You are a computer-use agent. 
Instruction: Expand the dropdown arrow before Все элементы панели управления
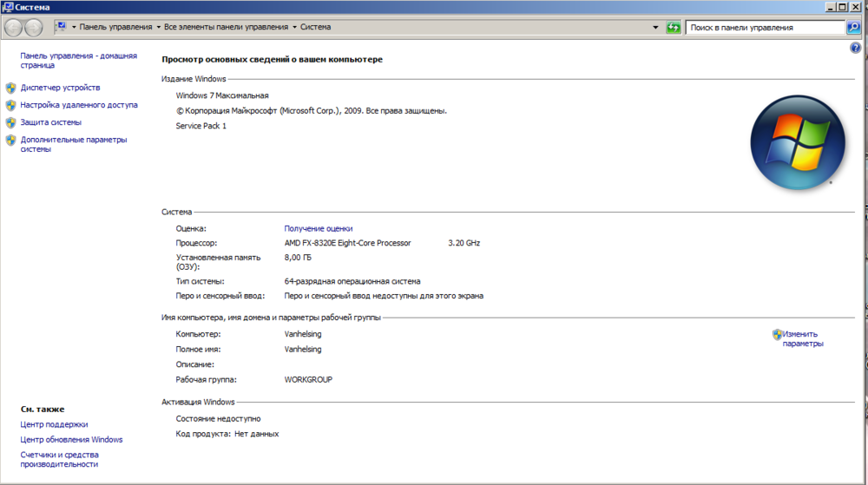(159, 28)
